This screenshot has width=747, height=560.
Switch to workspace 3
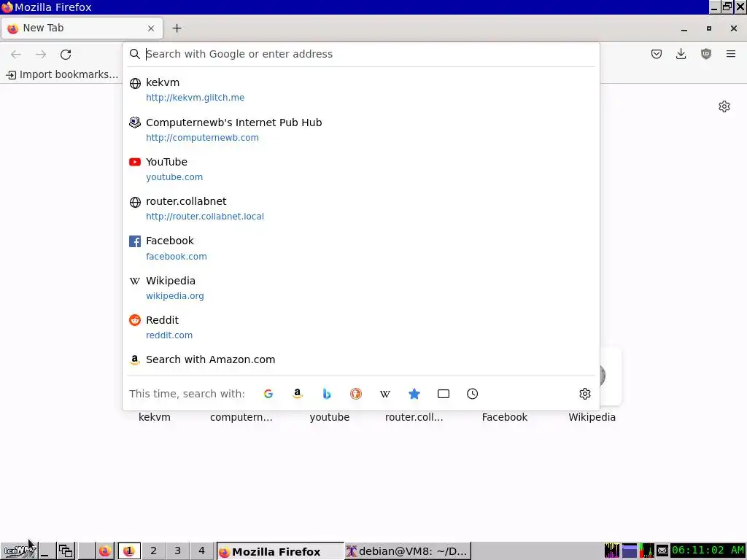click(178, 551)
